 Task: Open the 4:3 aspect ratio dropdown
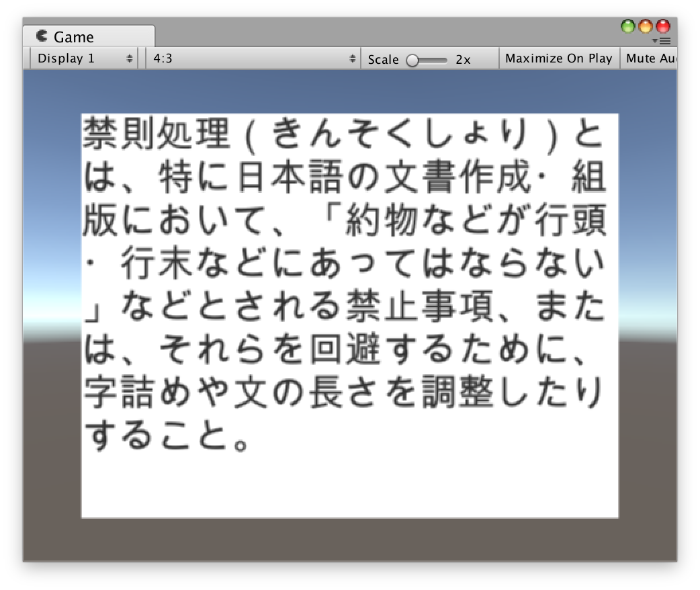click(x=253, y=58)
